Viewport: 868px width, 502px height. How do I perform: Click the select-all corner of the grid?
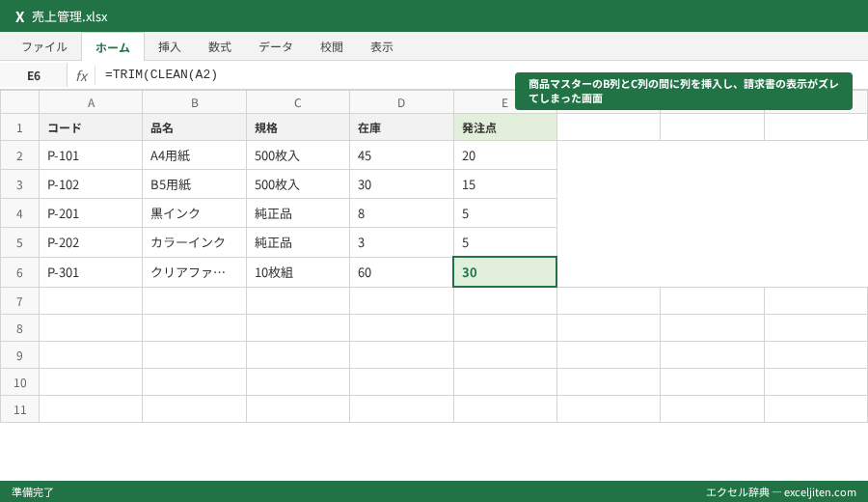(20, 102)
